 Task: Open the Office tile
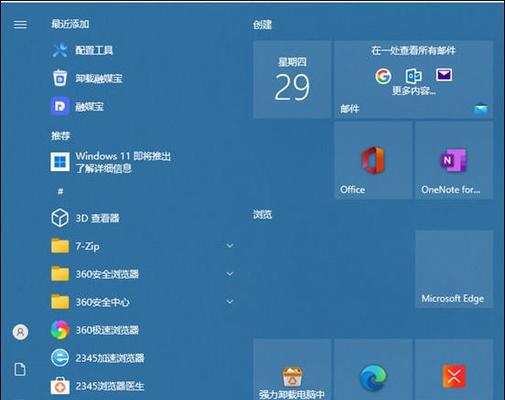tap(373, 161)
